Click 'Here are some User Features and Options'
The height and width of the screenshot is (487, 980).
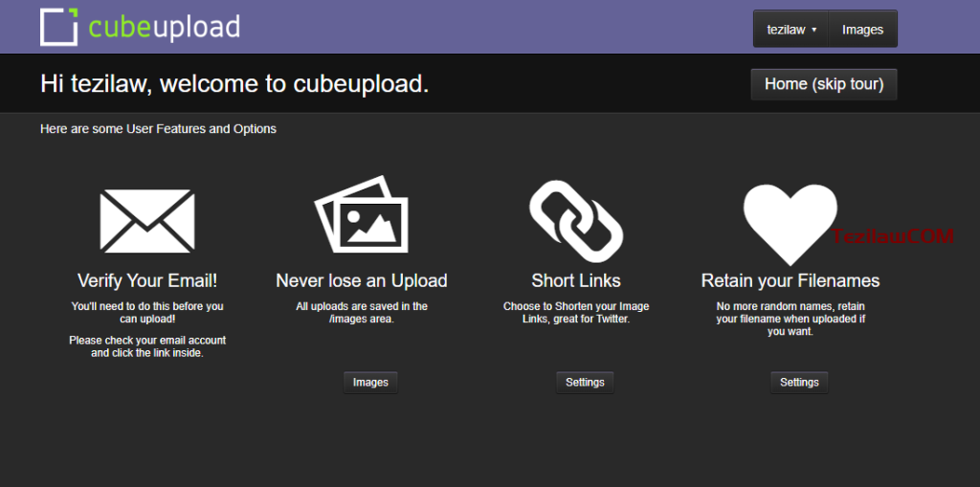(x=158, y=129)
